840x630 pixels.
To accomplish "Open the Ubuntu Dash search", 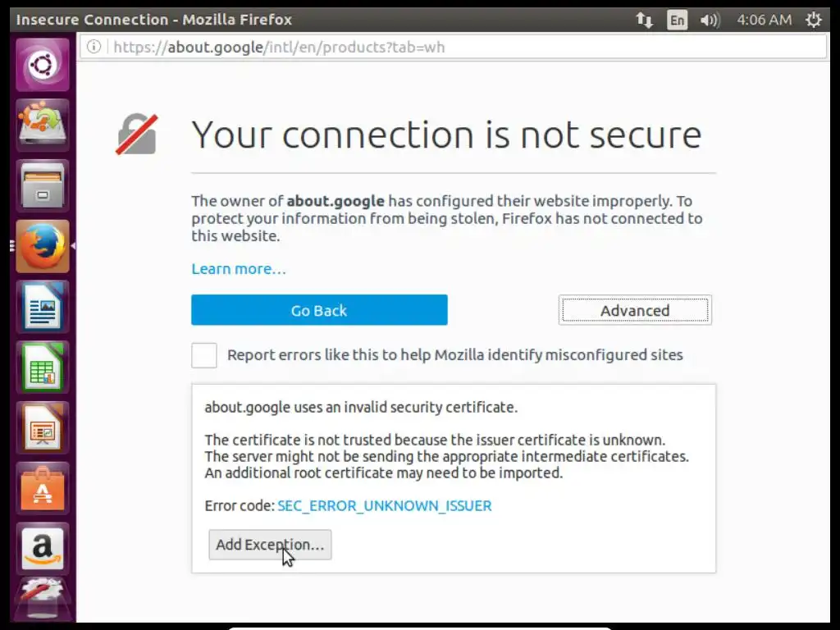I will (42, 65).
